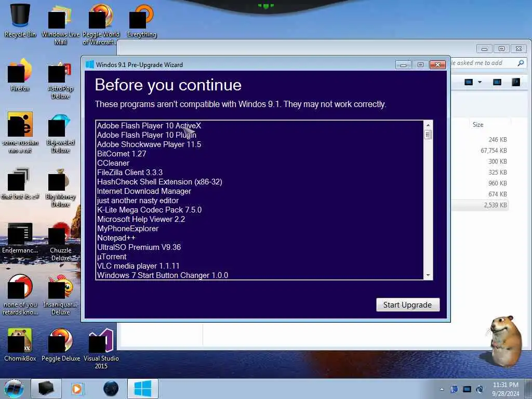Click the preview pane icon in the background window

pos(497,82)
